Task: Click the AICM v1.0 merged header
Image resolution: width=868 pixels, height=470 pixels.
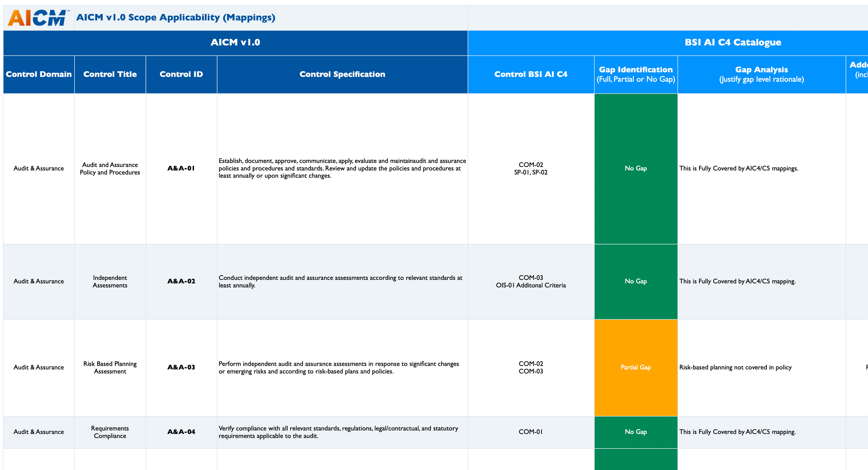Action: 235,43
